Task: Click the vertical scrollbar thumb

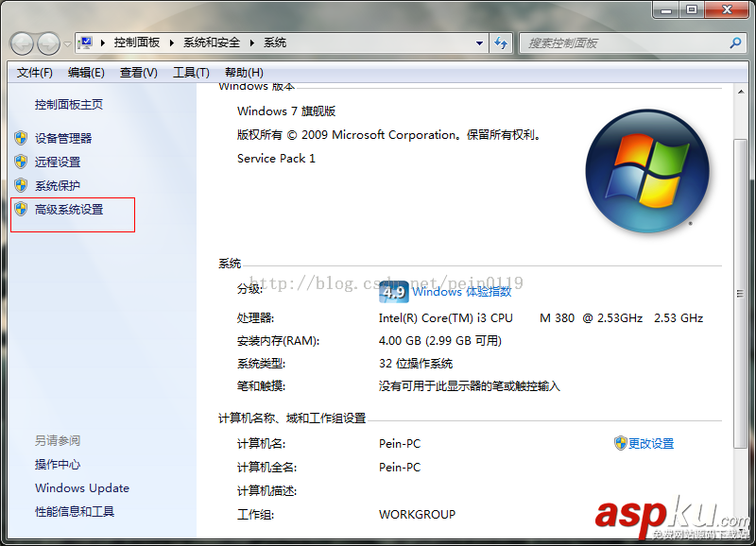Action: 740,294
